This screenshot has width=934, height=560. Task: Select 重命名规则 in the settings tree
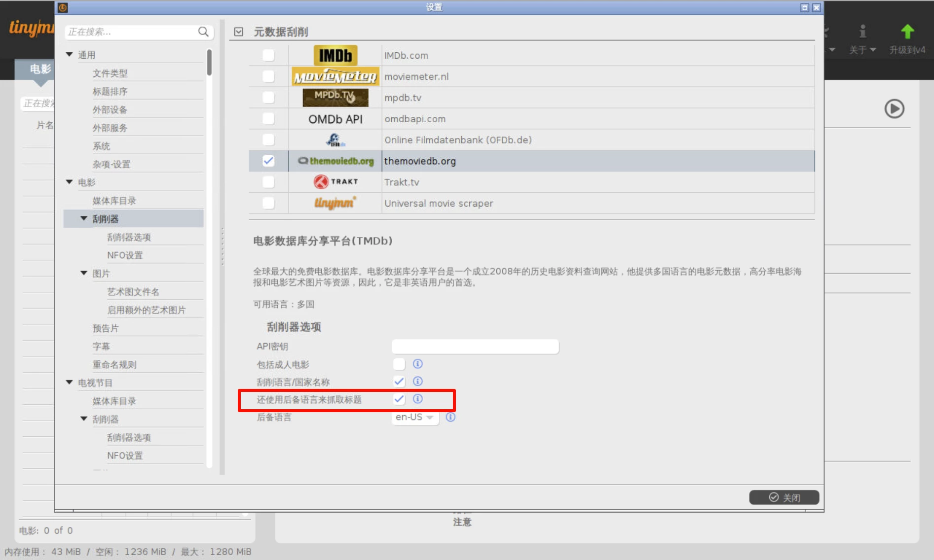(114, 365)
